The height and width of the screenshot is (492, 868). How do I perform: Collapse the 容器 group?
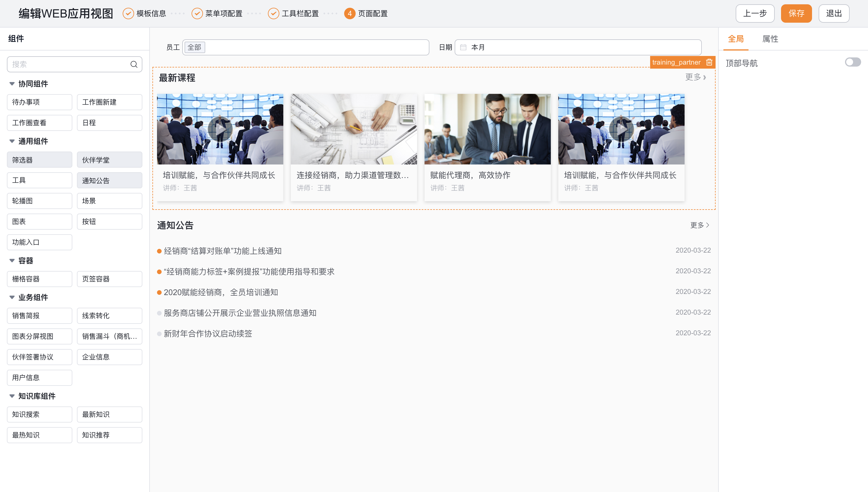tap(12, 261)
